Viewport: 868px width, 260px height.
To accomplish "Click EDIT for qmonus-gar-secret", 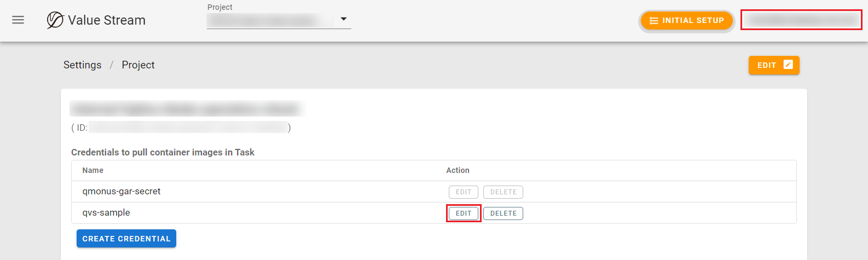I will [464, 192].
